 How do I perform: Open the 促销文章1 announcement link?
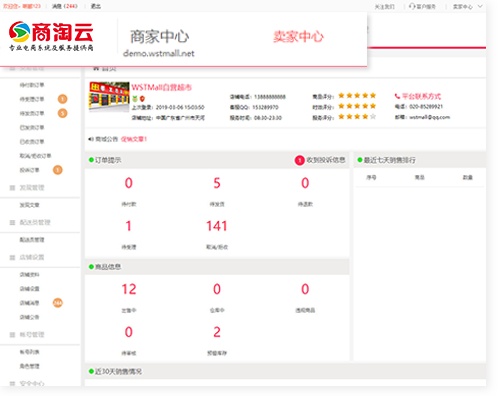pyautogui.click(x=134, y=139)
